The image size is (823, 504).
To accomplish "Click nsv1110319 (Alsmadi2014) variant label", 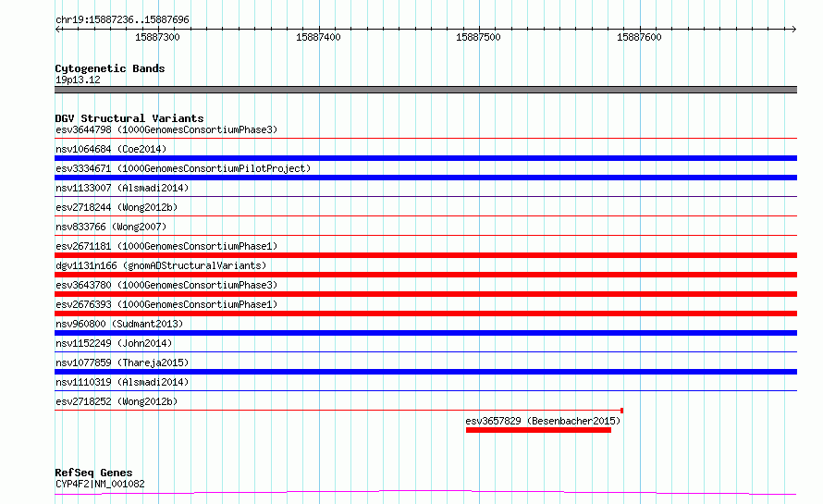I will click(122, 382).
